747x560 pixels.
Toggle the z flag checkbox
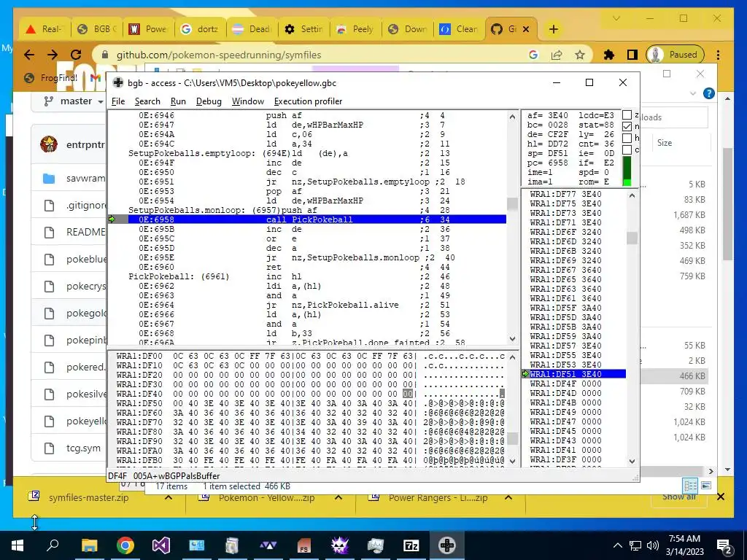coord(627,114)
